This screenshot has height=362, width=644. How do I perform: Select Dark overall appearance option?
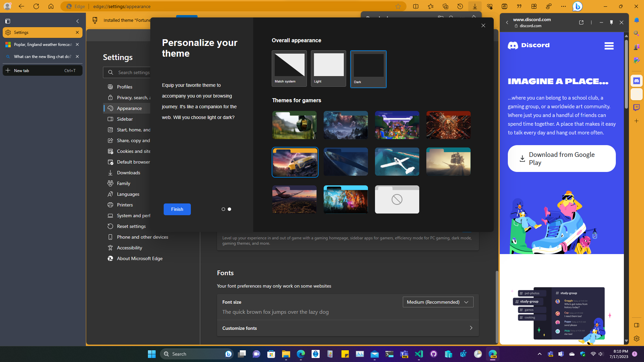click(x=368, y=69)
